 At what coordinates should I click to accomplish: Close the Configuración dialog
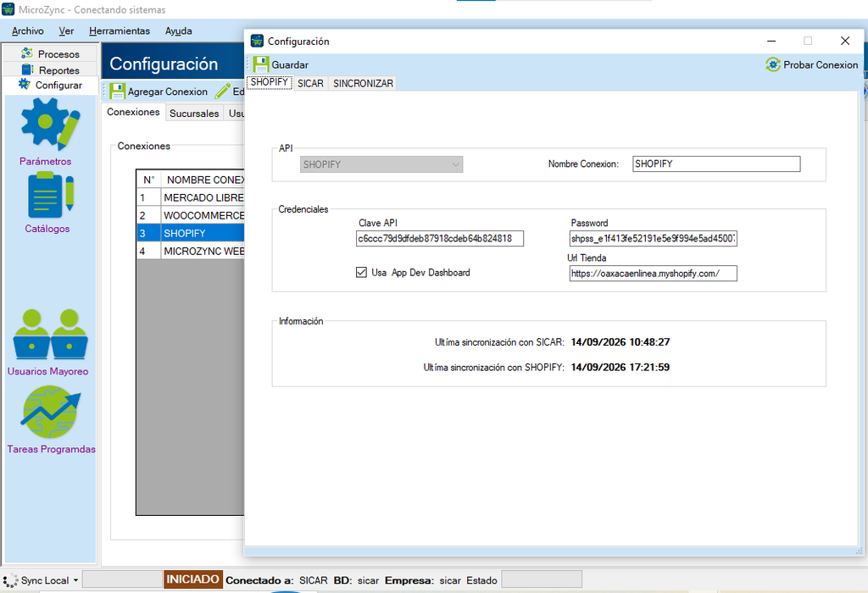tap(845, 41)
